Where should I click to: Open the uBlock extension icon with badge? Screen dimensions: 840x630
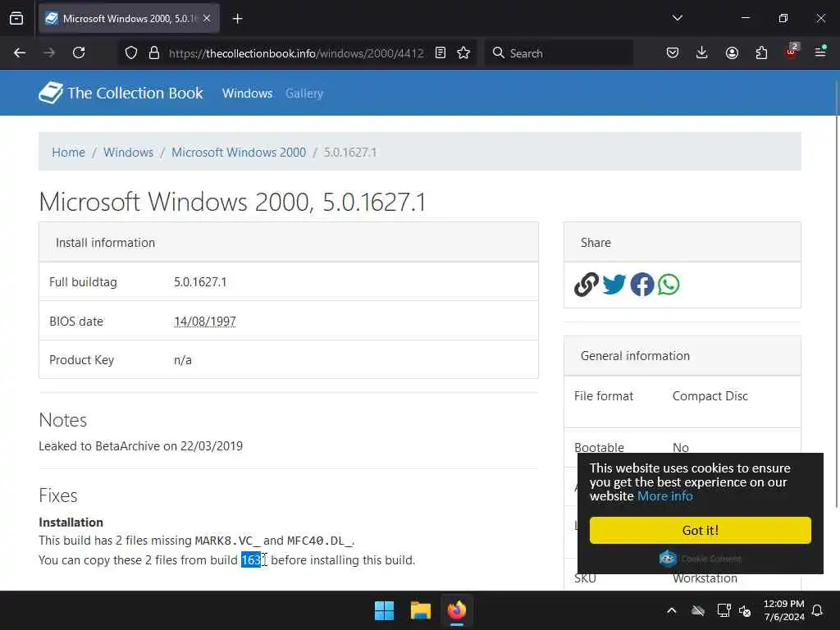click(x=792, y=52)
